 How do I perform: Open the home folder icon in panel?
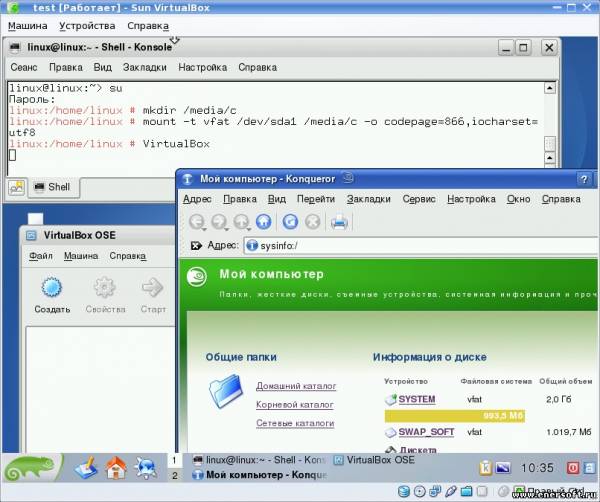116,468
